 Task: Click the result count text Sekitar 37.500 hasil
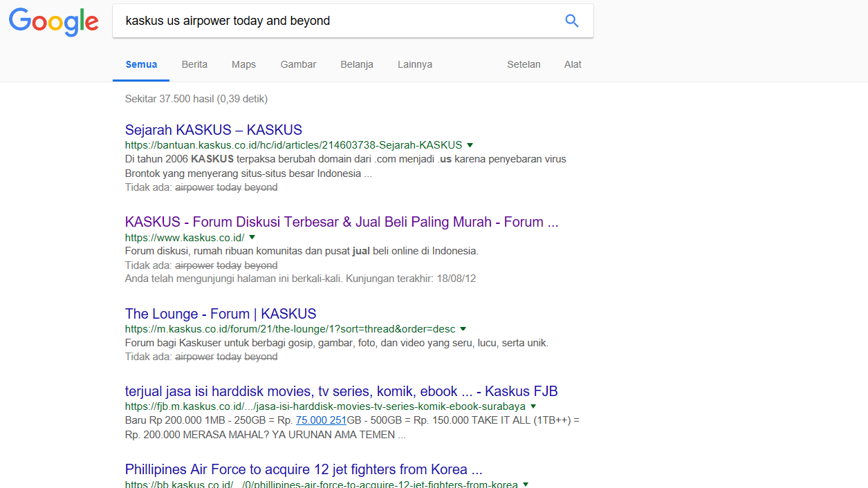196,99
